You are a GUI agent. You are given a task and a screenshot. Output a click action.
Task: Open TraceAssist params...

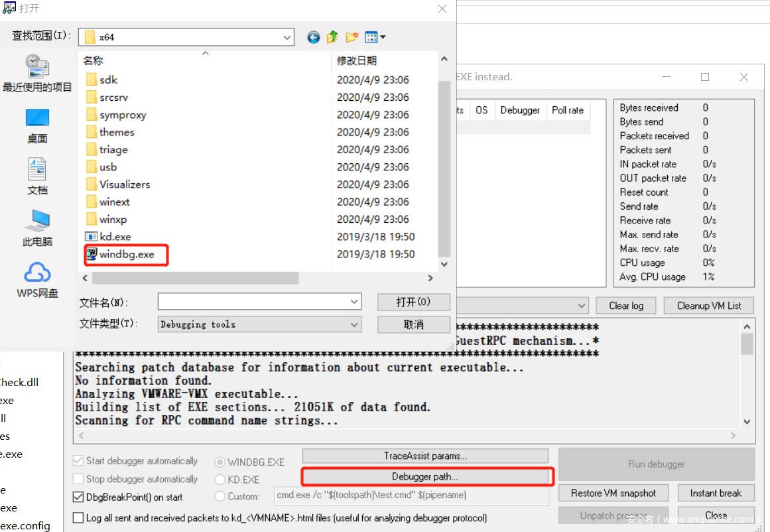(x=425, y=456)
